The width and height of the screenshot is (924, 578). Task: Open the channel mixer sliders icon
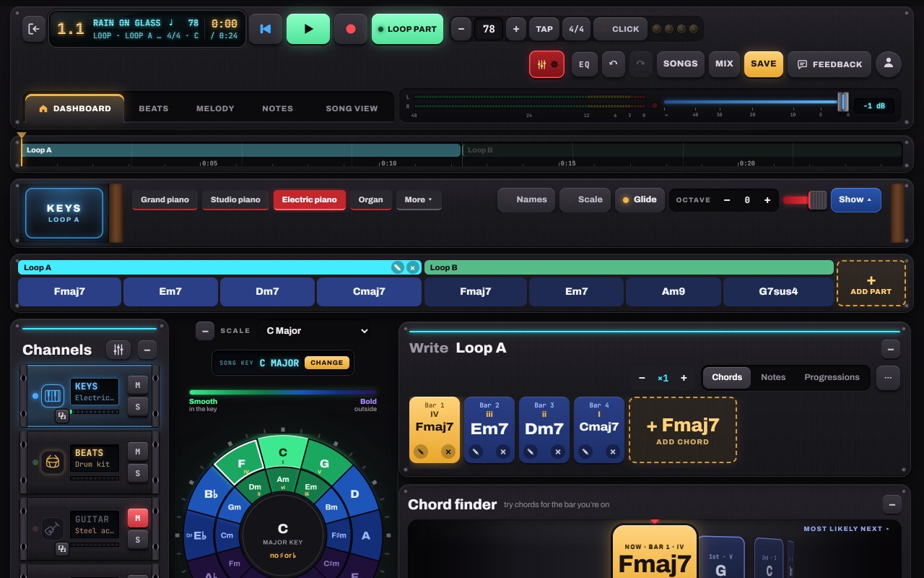tap(118, 350)
